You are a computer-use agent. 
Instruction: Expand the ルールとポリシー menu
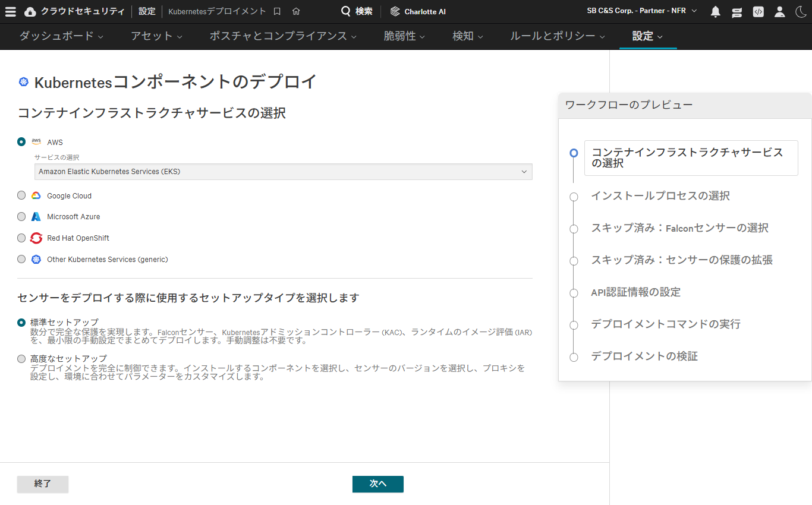[558, 36]
